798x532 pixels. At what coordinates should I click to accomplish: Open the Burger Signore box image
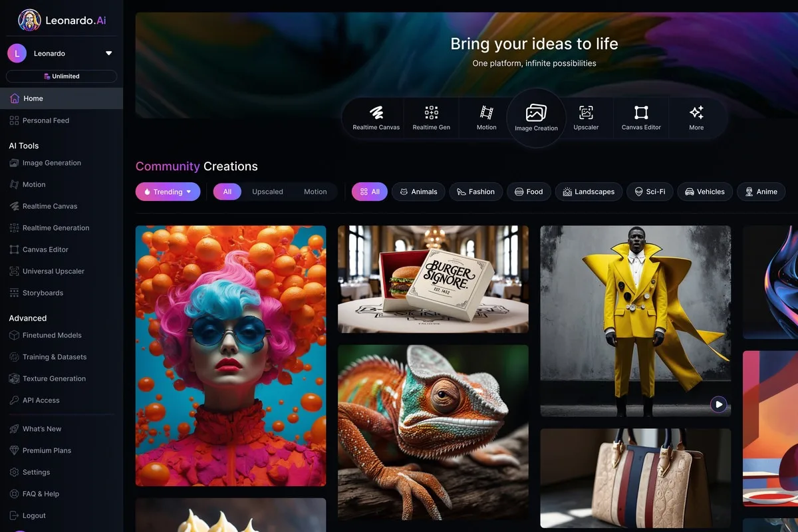[x=433, y=279]
